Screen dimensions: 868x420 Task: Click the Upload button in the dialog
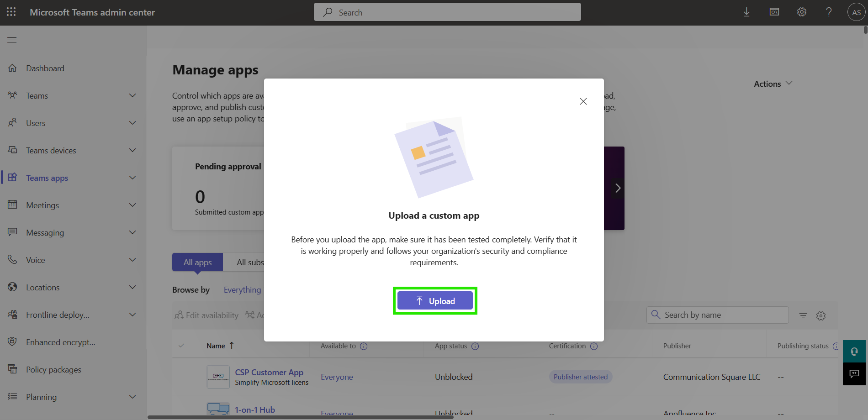(x=434, y=300)
